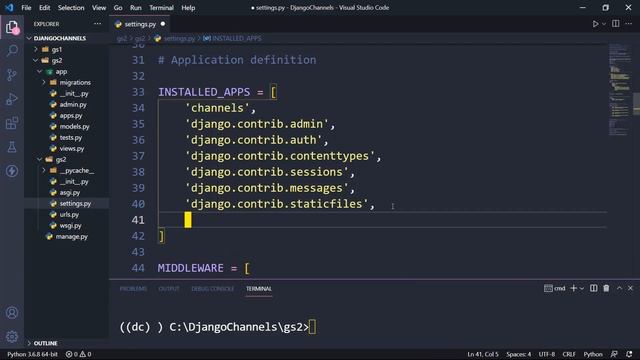Switch to the Output tab
The height and width of the screenshot is (360, 640).
tap(169, 289)
